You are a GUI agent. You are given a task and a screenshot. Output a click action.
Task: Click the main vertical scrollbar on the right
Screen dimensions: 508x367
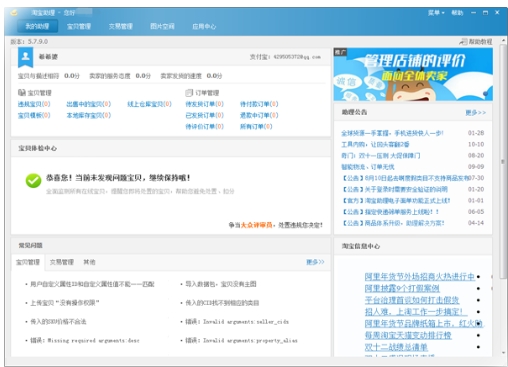503,162
